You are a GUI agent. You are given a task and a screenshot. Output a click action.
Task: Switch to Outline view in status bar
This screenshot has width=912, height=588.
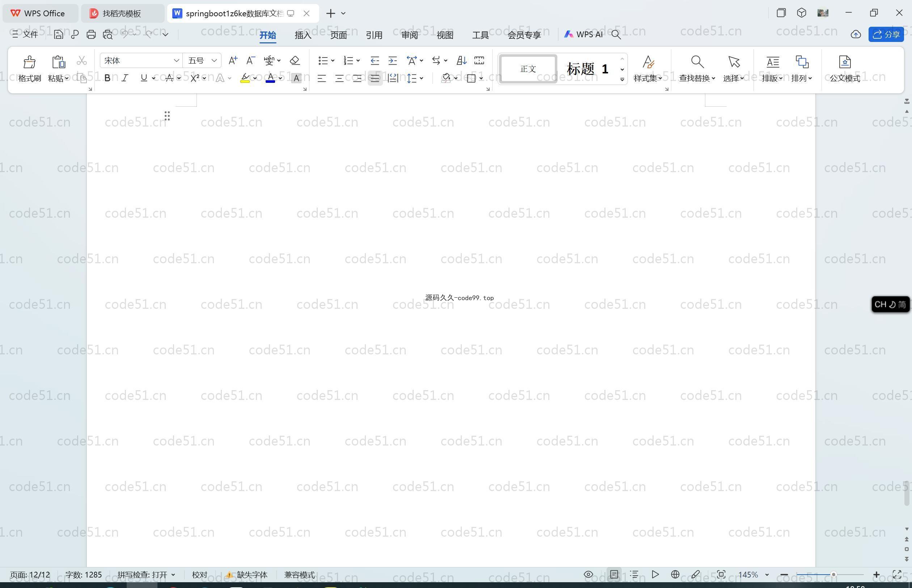(x=634, y=574)
